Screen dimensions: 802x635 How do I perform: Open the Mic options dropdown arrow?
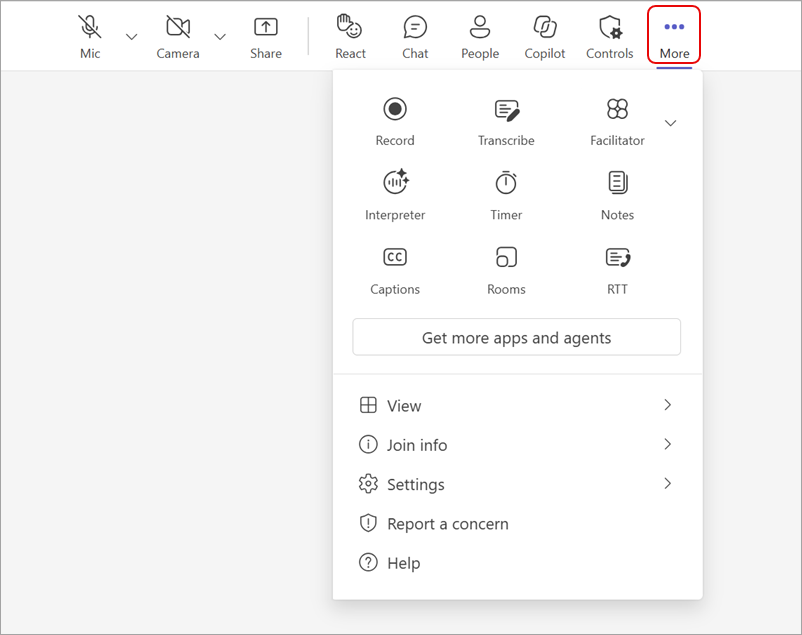(131, 37)
